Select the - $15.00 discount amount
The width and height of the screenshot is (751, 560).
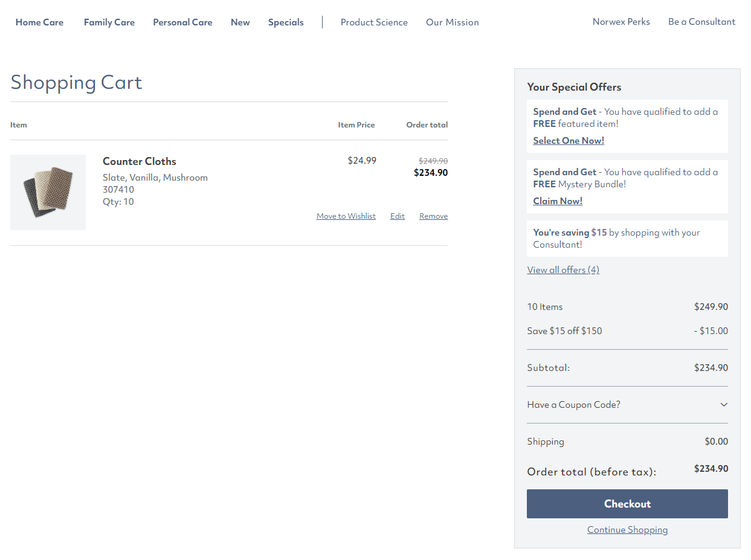point(711,331)
